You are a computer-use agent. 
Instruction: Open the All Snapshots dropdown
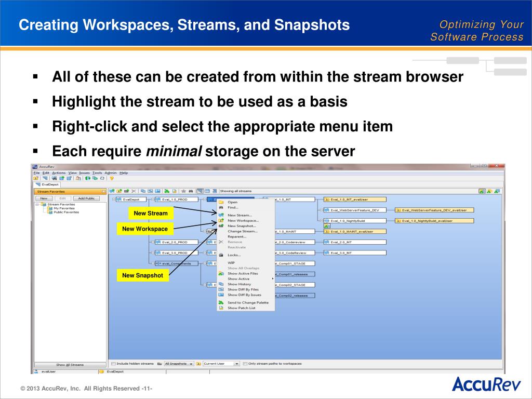tap(179, 364)
